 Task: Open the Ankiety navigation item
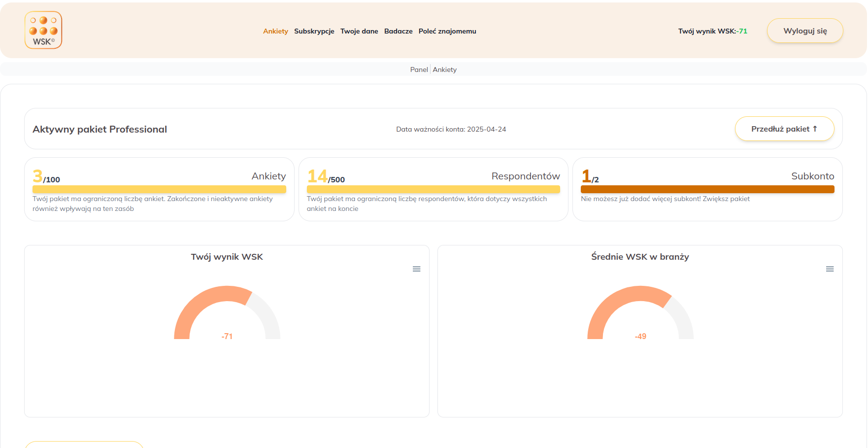click(275, 31)
